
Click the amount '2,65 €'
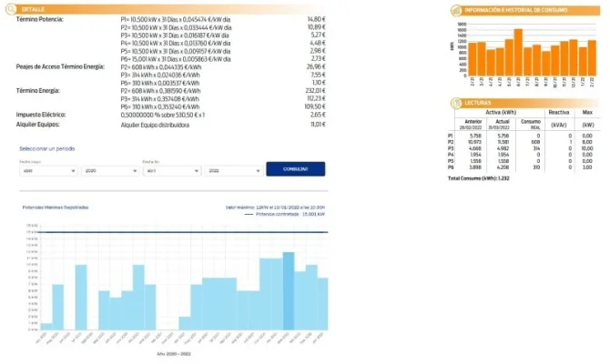(x=318, y=115)
